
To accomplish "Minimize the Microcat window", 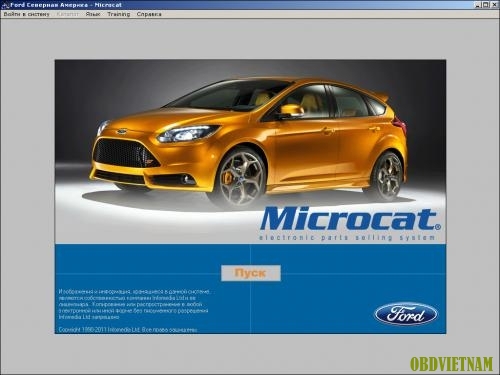I will point(478,5).
